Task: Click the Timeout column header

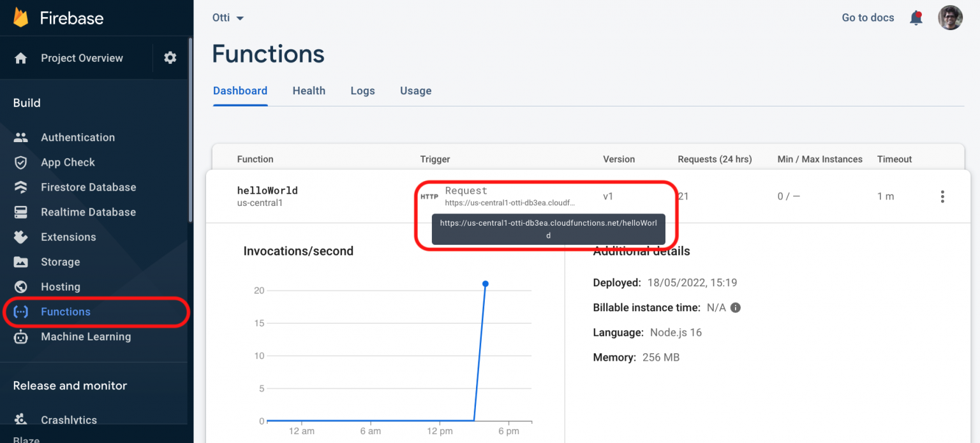Action: coord(895,159)
